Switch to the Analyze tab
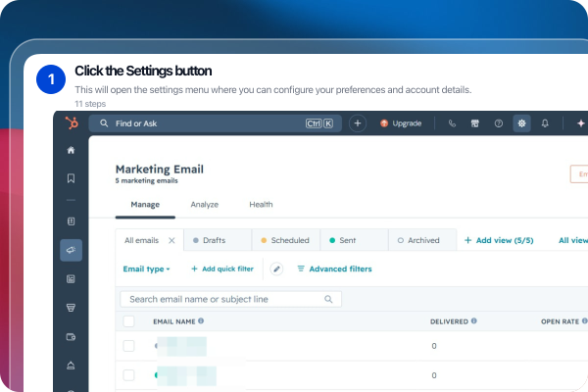Viewport: 588px width, 392px height. point(205,205)
